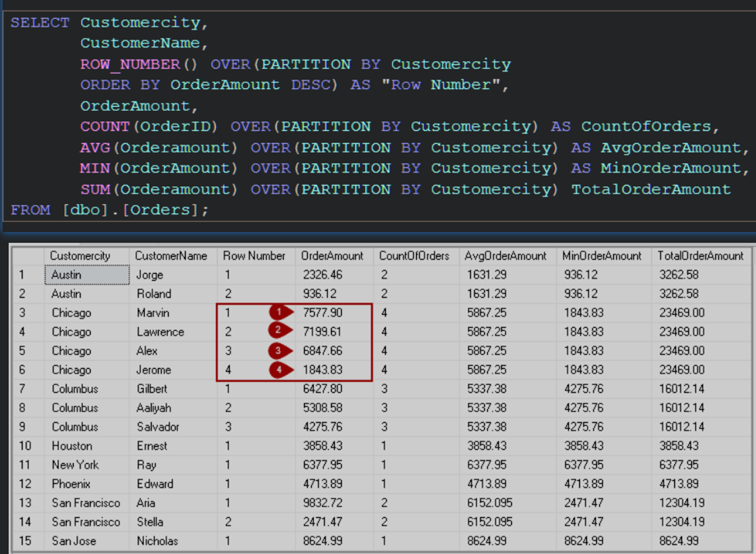The height and width of the screenshot is (554, 756).
Task: Click the select-all corner cell of grid
Action: click(x=28, y=256)
